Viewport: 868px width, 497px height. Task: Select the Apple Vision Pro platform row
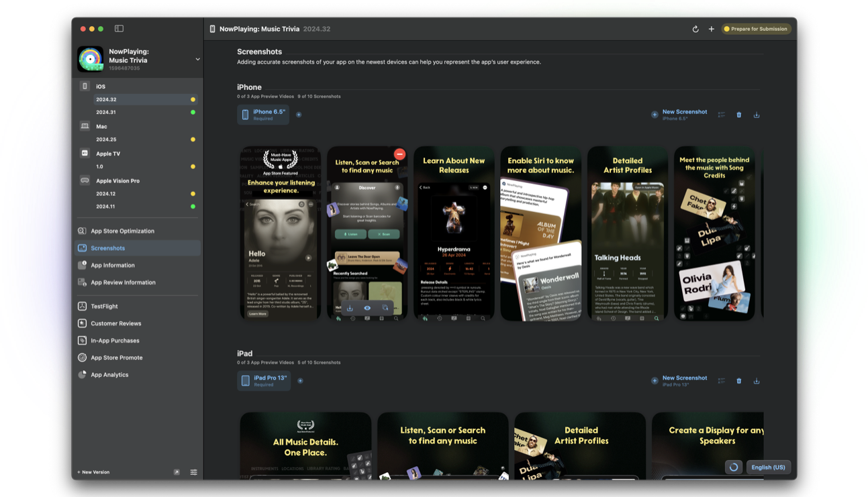(x=138, y=180)
